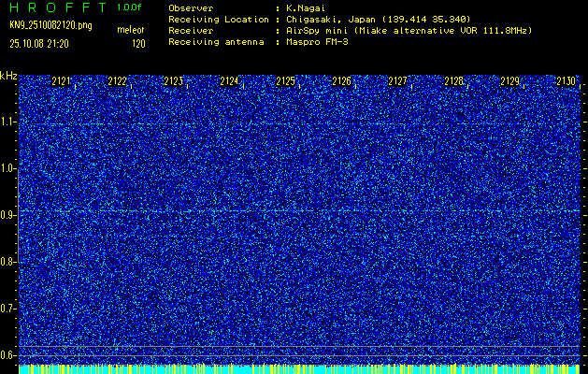Pick the 2128 time tick label
This screenshot has height=374, width=588.
pyautogui.click(x=454, y=82)
